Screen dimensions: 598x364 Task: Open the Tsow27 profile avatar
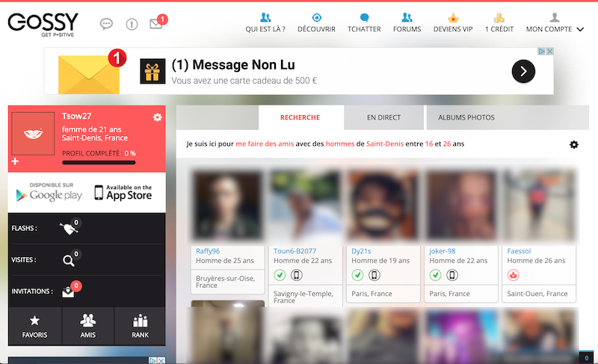coord(33,133)
